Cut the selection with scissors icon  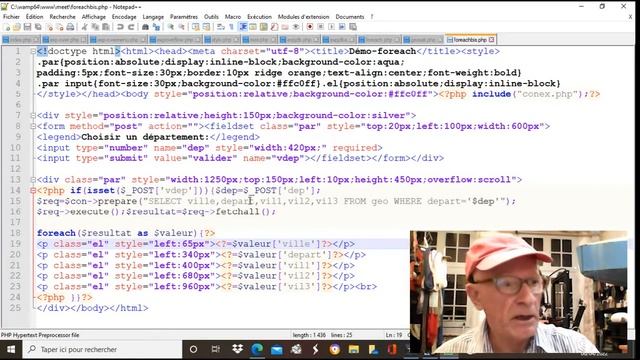[x=84, y=27]
